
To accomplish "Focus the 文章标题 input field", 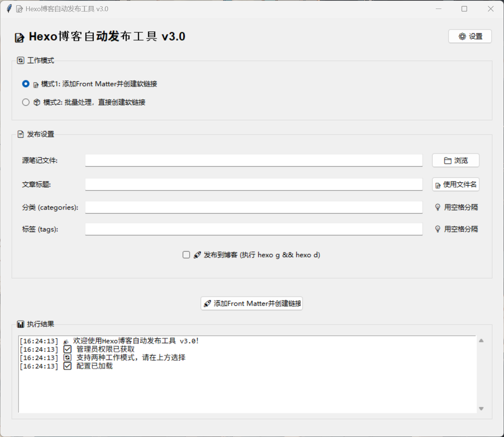I will pyautogui.click(x=253, y=184).
